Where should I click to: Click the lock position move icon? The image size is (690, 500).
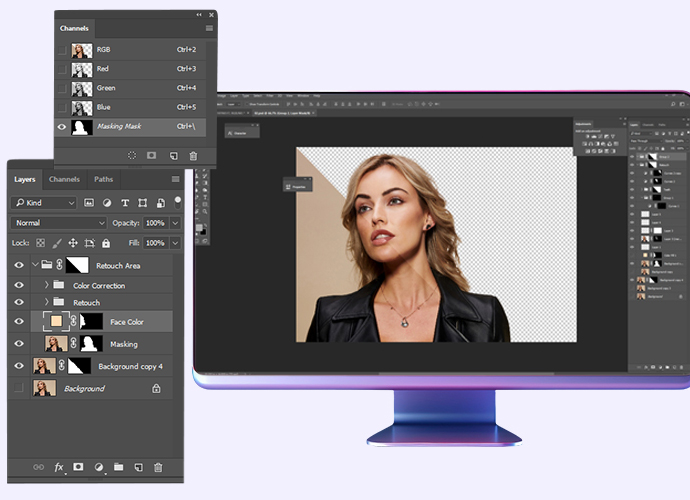[x=73, y=243]
